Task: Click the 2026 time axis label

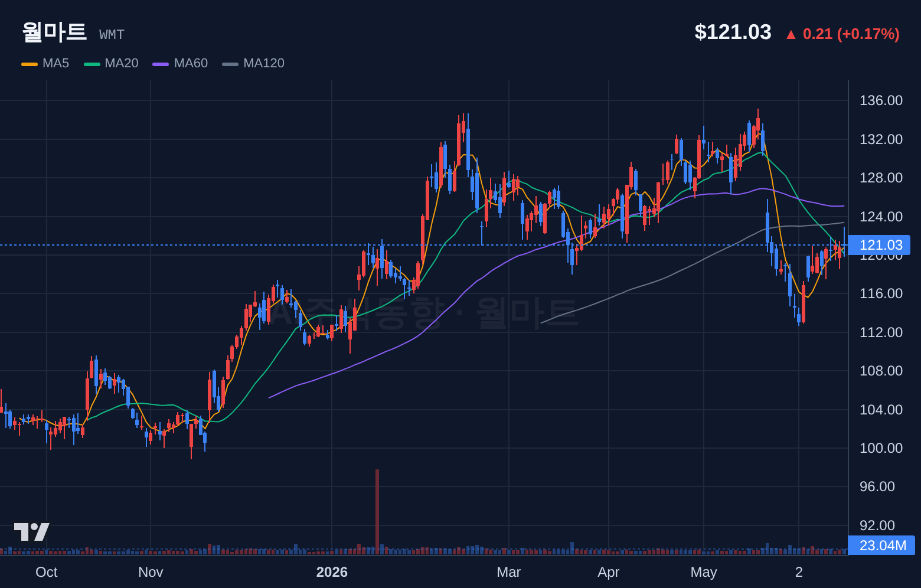Action: [332, 572]
